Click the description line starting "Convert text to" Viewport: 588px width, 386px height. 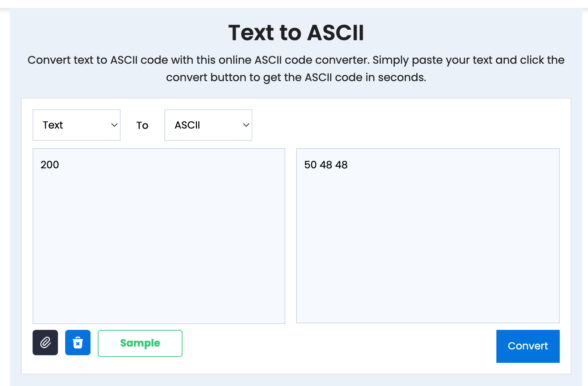click(x=296, y=60)
